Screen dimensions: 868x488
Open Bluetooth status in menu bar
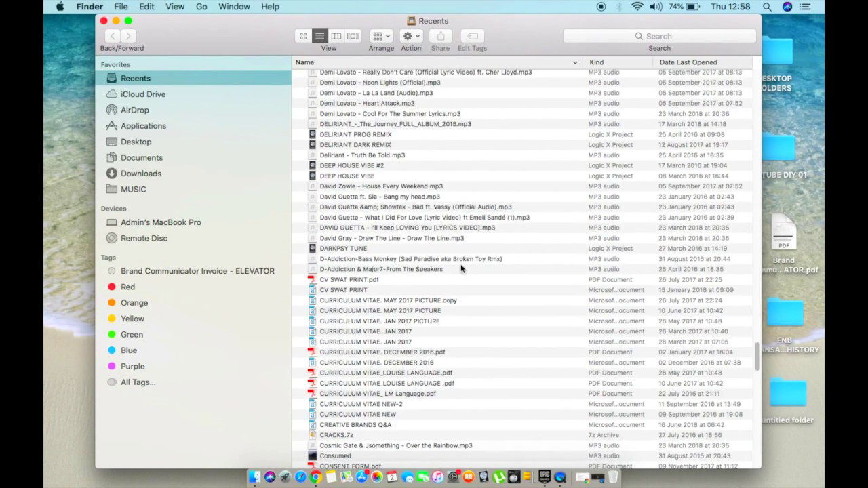point(618,7)
